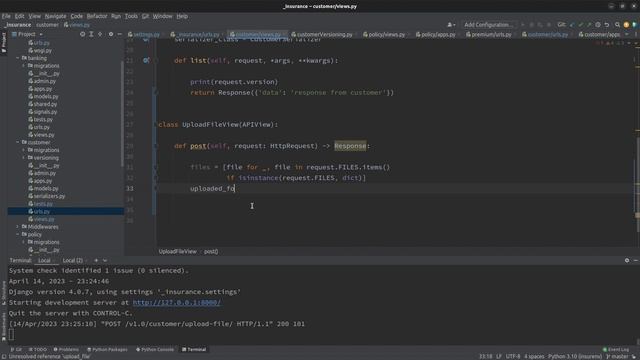Click Expand All in Project panel
The height and width of the screenshot is (360, 640).
(x=91, y=34)
